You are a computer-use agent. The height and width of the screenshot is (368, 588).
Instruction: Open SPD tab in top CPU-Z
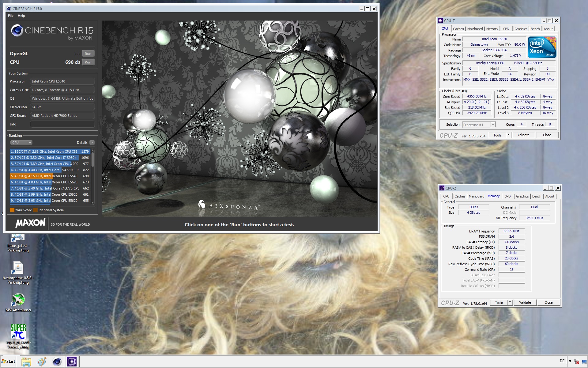(x=506, y=29)
